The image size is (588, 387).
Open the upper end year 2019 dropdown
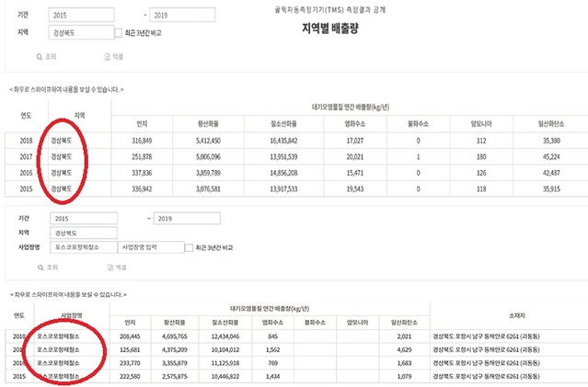coord(182,15)
